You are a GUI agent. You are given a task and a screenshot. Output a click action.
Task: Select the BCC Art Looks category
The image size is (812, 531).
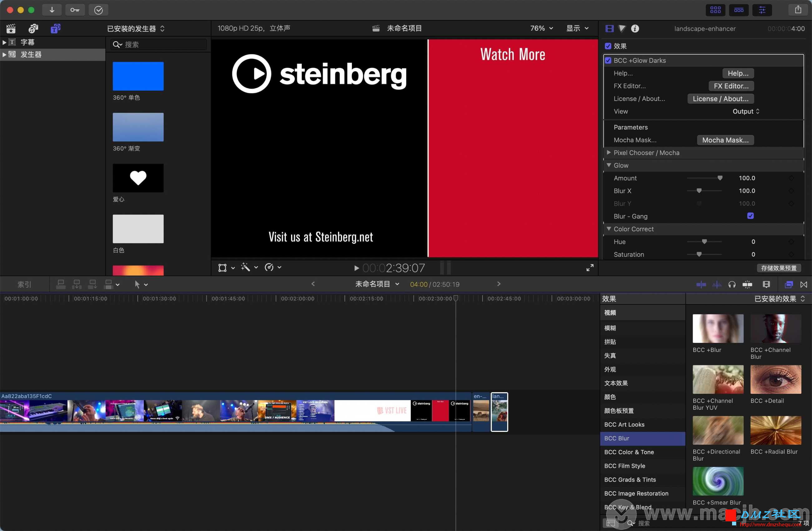[642, 424]
